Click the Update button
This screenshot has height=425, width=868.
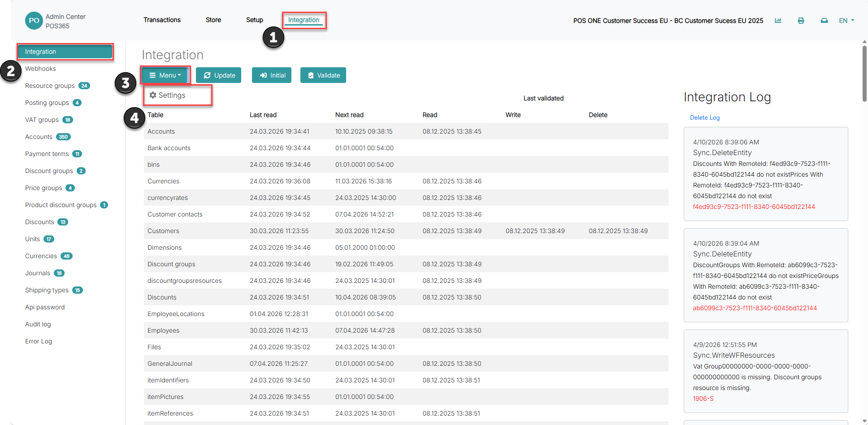(x=219, y=75)
